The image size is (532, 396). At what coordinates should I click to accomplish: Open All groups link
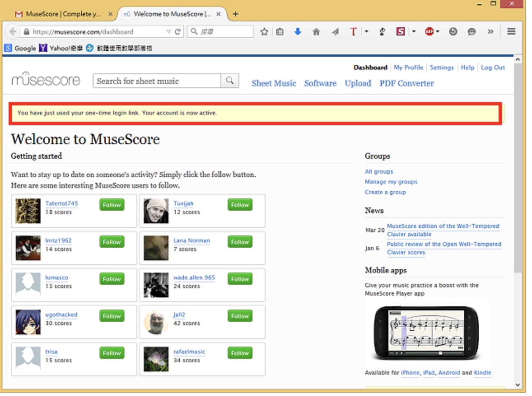pyautogui.click(x=379, y=172)
